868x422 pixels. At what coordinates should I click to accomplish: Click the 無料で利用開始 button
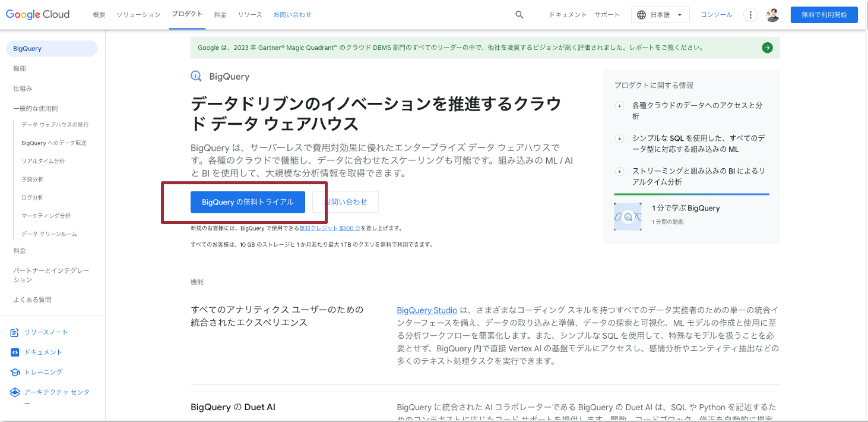(x=823, y=15)
